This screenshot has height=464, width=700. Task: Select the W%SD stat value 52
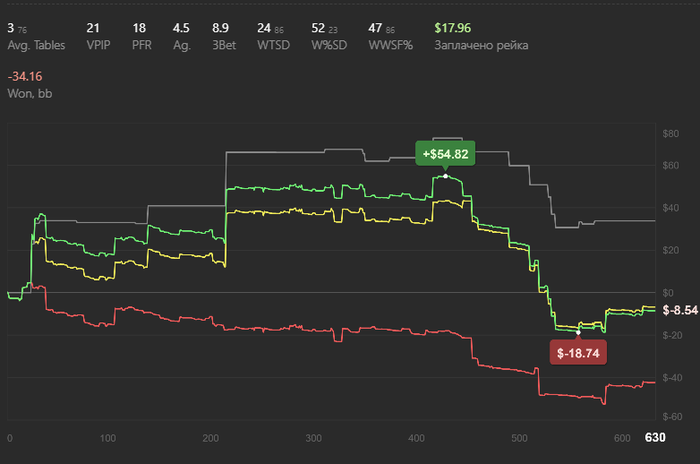pos(318,27)
